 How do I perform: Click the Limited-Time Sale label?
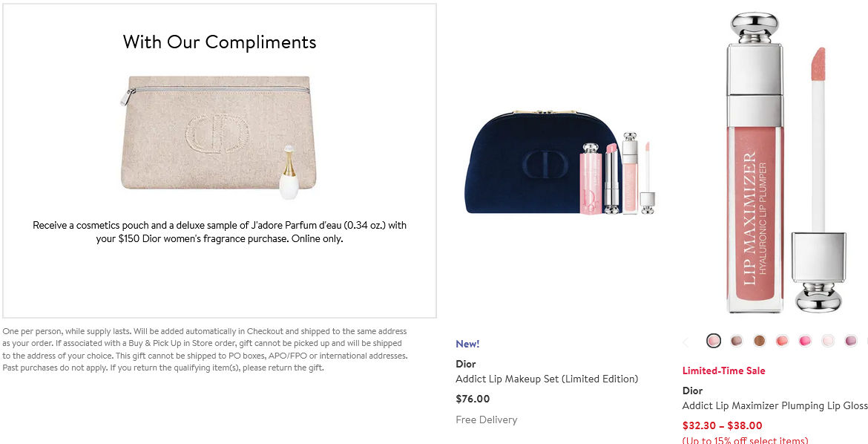[x=723, y=370]
